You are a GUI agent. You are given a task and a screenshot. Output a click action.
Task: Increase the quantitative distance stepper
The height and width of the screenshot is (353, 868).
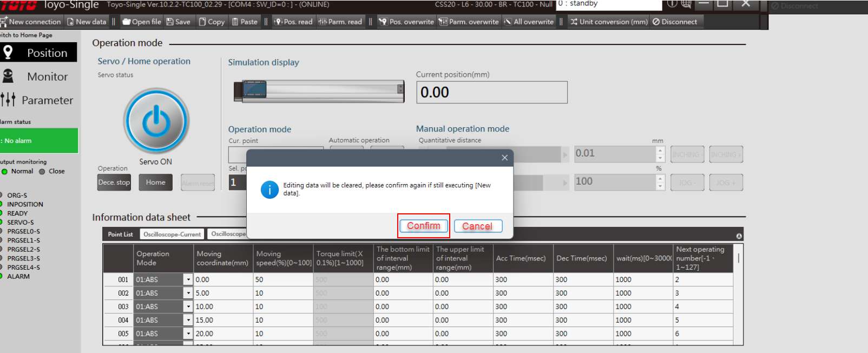tap(660, 150)
